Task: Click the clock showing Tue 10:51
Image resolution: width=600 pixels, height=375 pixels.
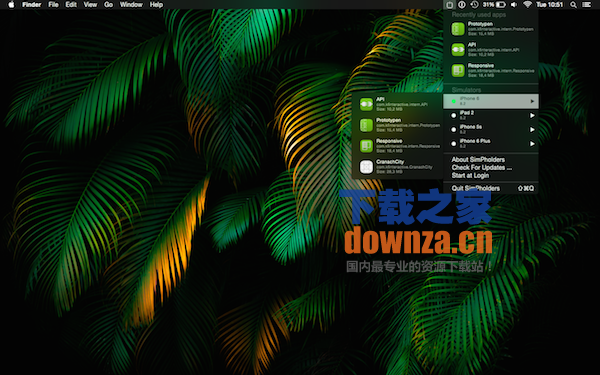Action: [549, 5]
